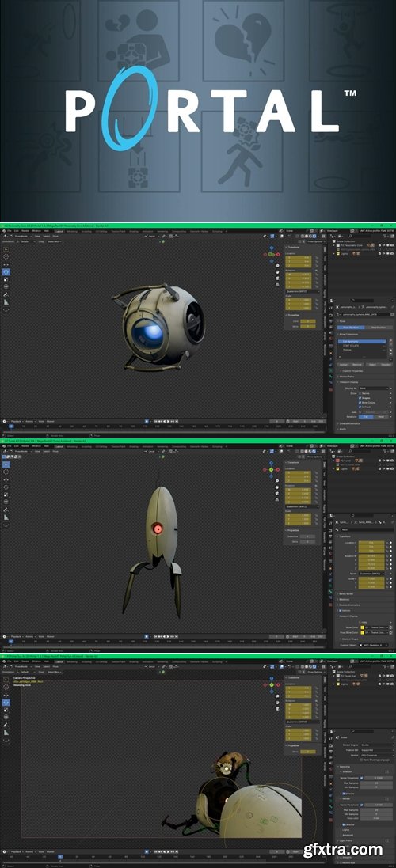Switch to Modeling workspace tab in Personality Core window
The height and width of the screenshot is (868, 396).
coord(73,230)
